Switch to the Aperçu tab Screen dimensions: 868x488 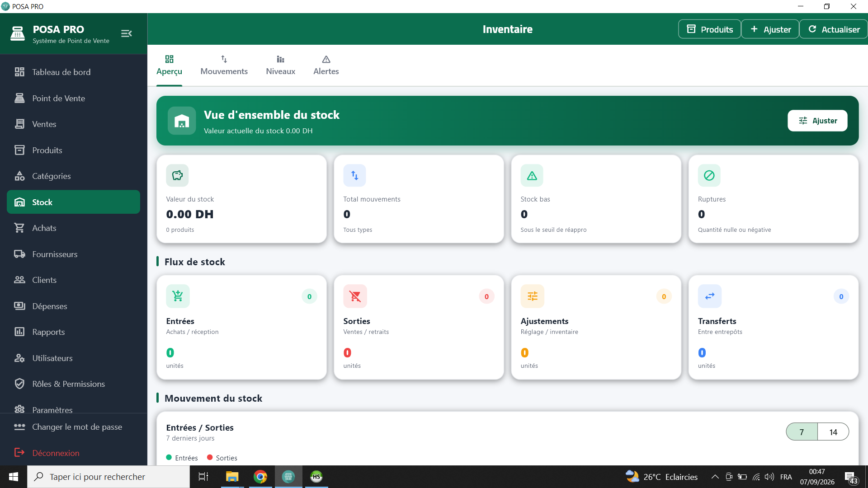(x=169, y=66)
